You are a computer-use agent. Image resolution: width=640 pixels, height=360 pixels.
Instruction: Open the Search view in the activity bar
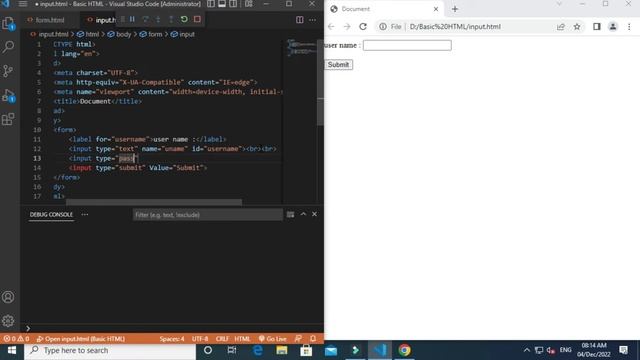coord(8,47)
